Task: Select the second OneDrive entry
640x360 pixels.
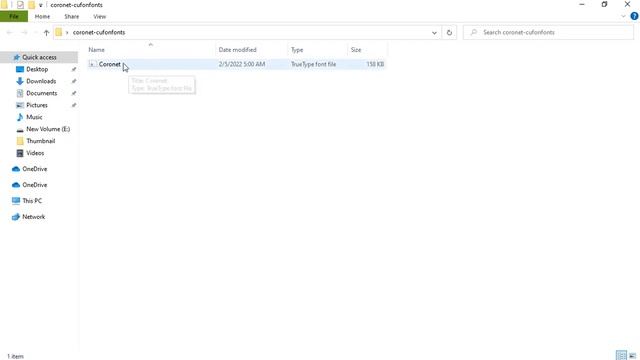Action: tap(34, 185)
